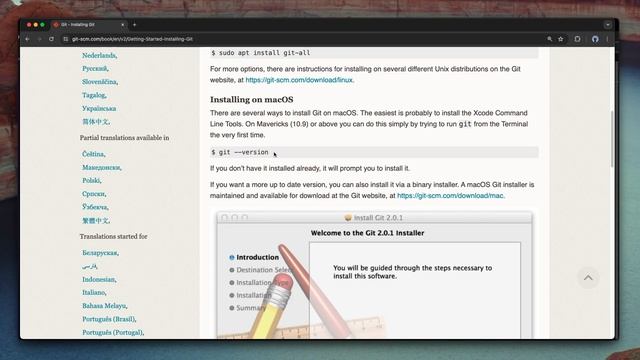Switch to 简体中文 translation

[x=96, y=122]
